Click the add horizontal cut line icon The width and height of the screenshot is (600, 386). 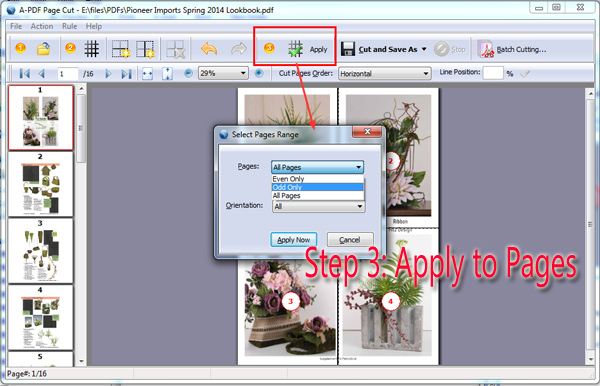pyautogui.click(x=121, y=49)
